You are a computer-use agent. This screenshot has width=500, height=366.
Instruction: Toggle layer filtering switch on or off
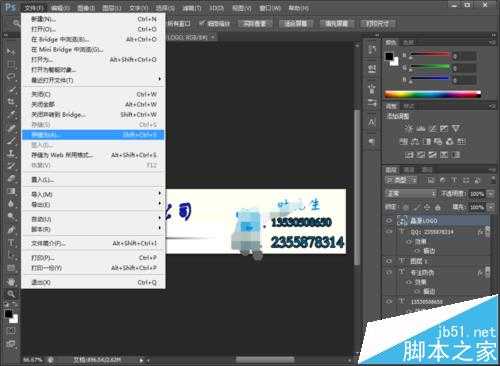pyautogui.click(x=492, y=180)
